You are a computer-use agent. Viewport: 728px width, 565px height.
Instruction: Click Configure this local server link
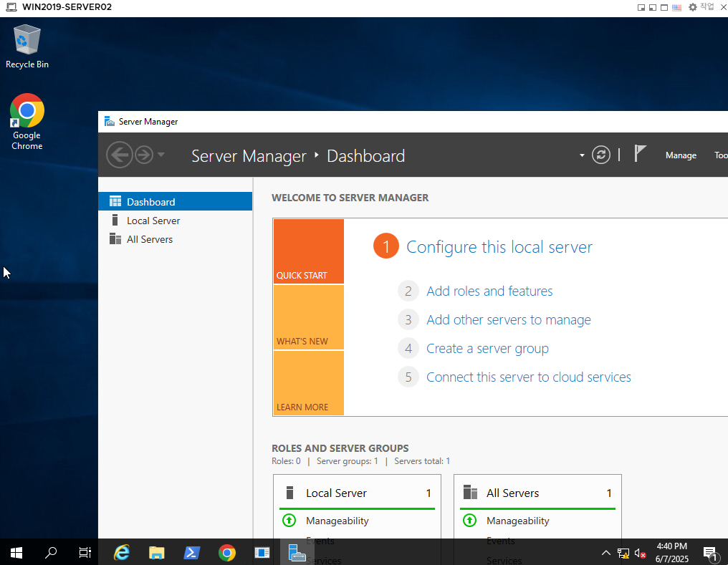[x=499, y=247]
